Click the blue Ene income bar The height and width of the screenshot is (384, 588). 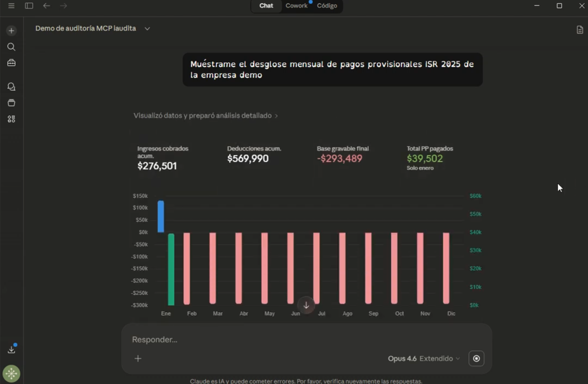[161, 217]
